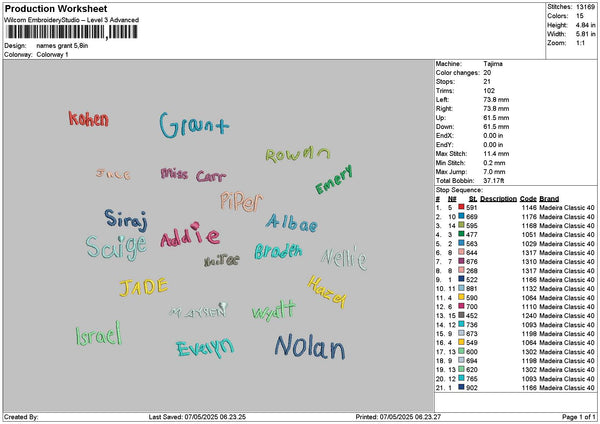
Task: Select the Printed timestamp in footer
Action: click(x=398, y=417)
